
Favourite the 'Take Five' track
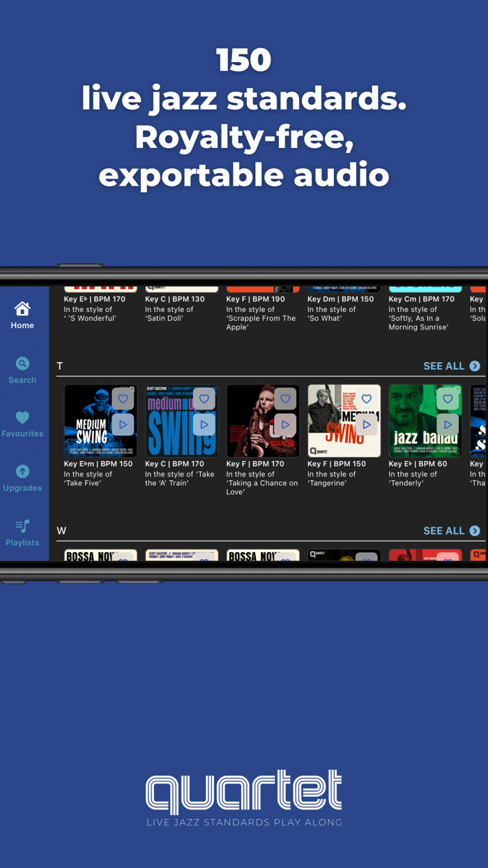123,399
